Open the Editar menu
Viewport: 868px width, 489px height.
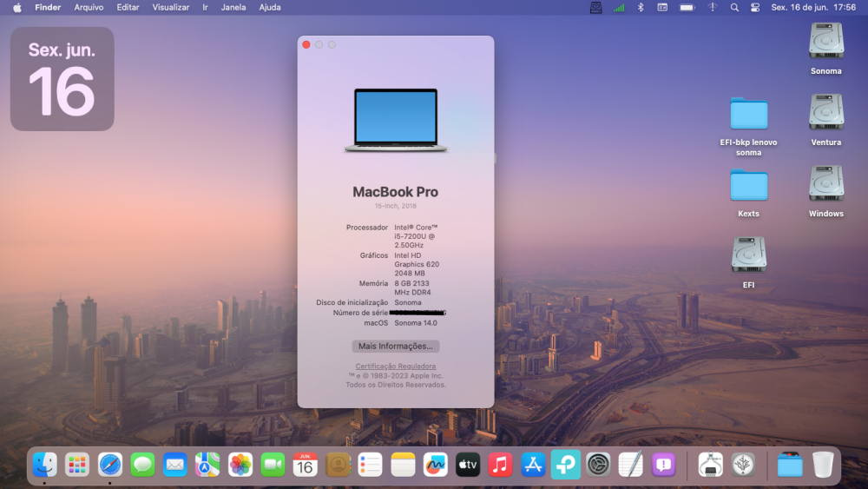point(128,8)
